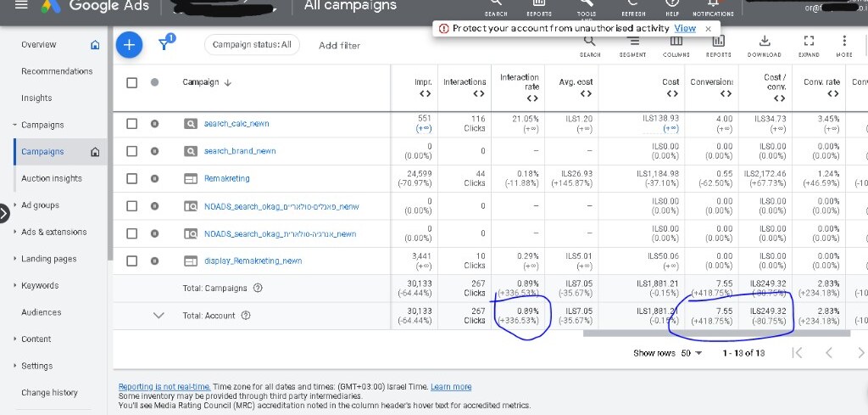Open Change history in the sidebar

tap(49, 393)
